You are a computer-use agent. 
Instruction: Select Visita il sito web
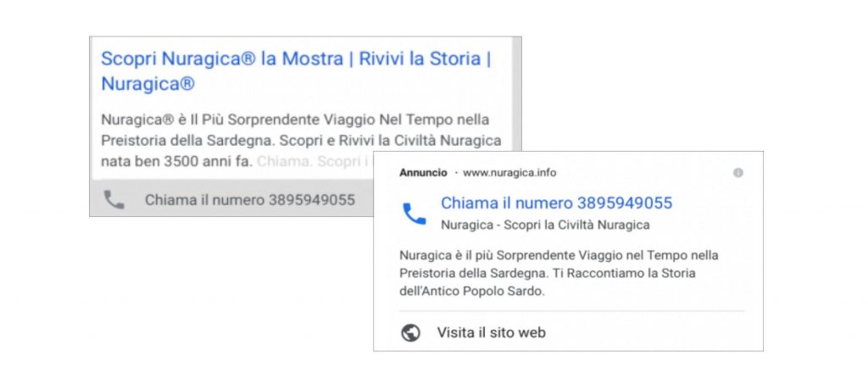[491, 332]
